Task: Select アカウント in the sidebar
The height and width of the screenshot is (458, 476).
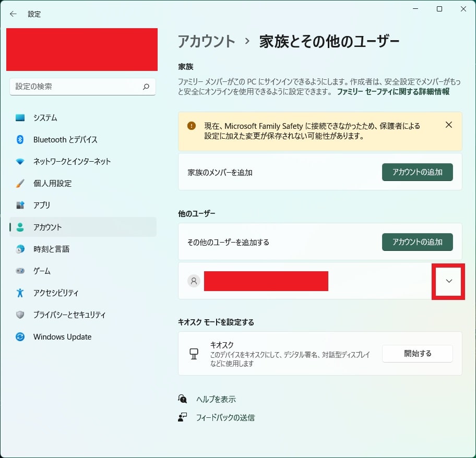Action: pyautogui.click(x=83, y=227)
